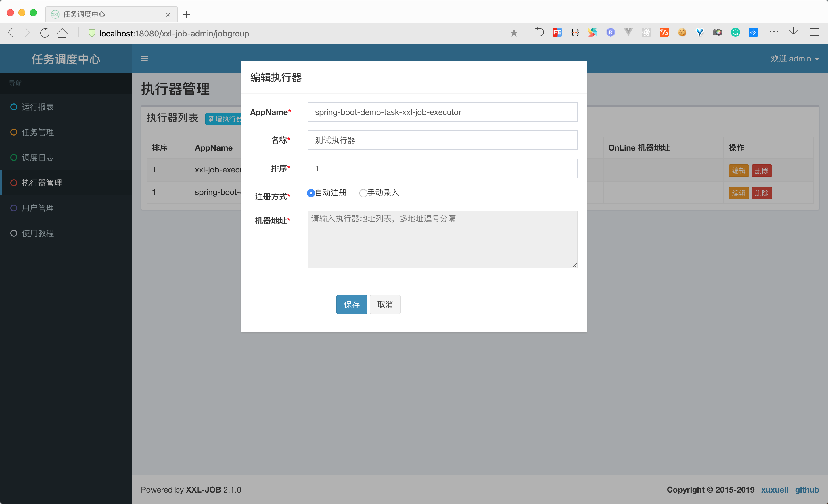
Task: Open 执行器管理 in the sidebar
Action: click(66, 183)
